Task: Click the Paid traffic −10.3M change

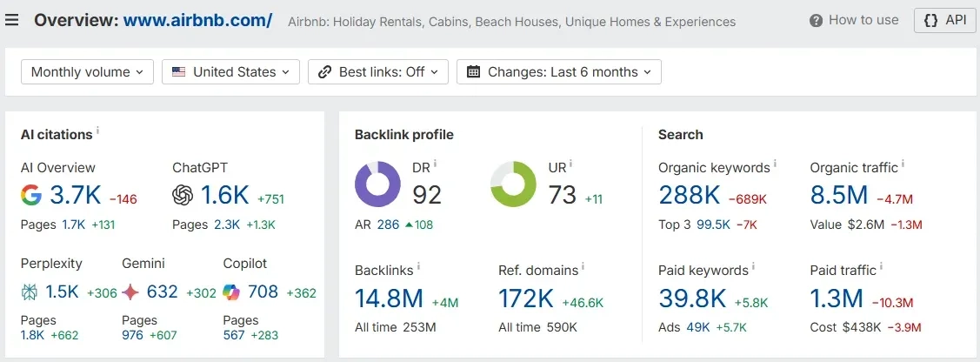Action: [x=892, y=303]
